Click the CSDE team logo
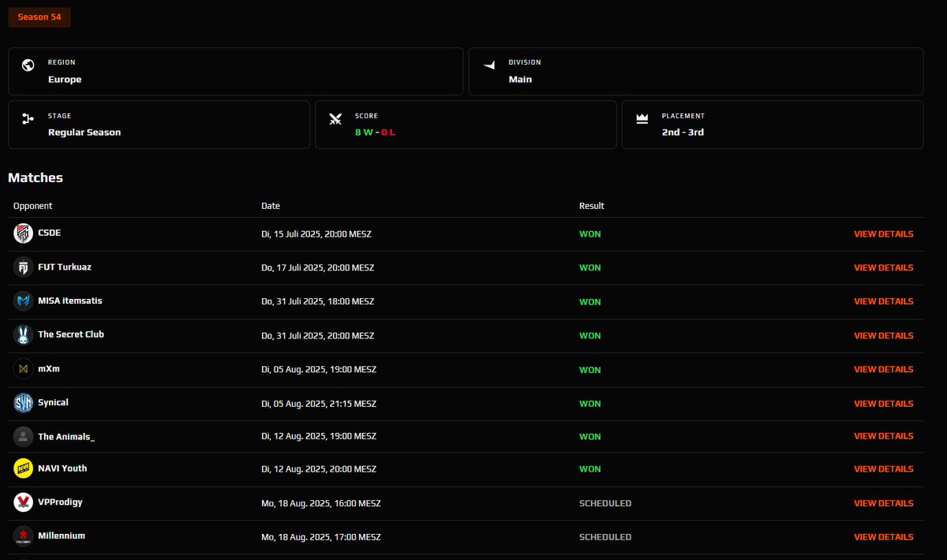Screen dimensions: 947x560 coord(23,233)
